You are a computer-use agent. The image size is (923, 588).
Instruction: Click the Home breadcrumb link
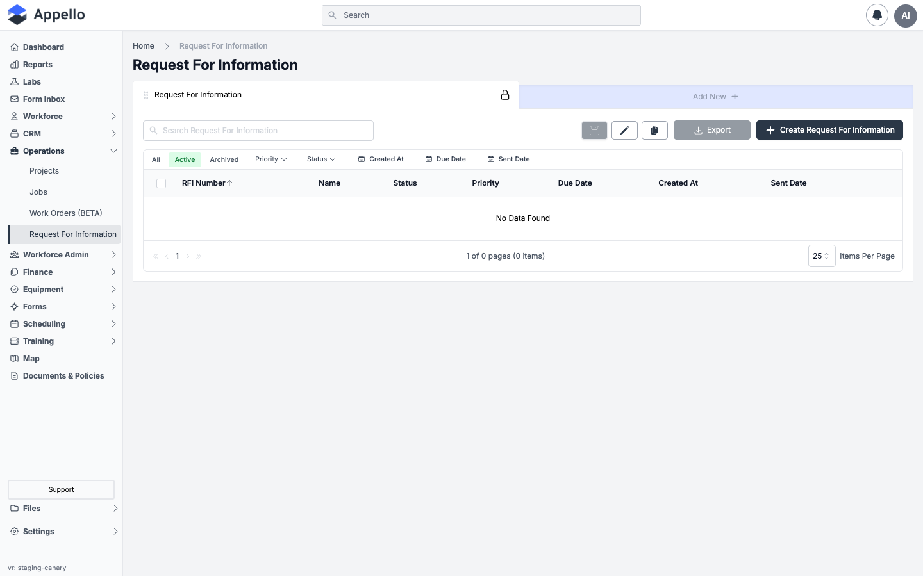[x=144, y=46]
